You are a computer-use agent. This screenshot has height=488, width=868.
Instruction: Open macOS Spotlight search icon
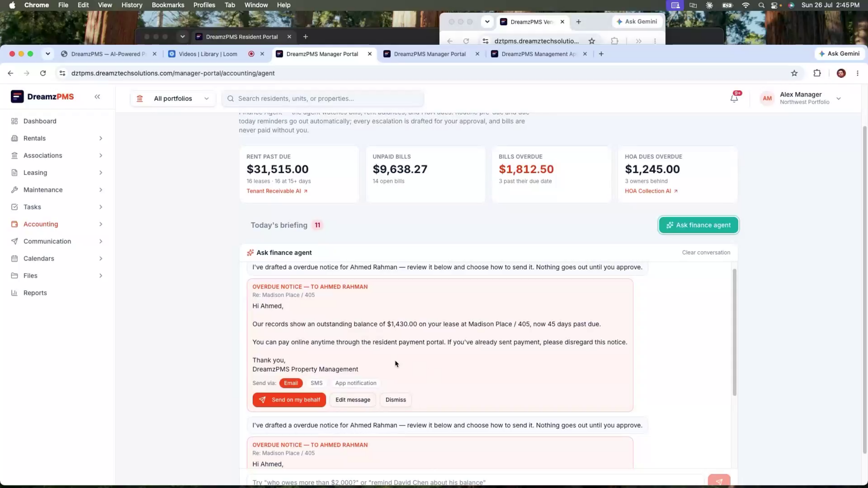[x=761, y=5]
